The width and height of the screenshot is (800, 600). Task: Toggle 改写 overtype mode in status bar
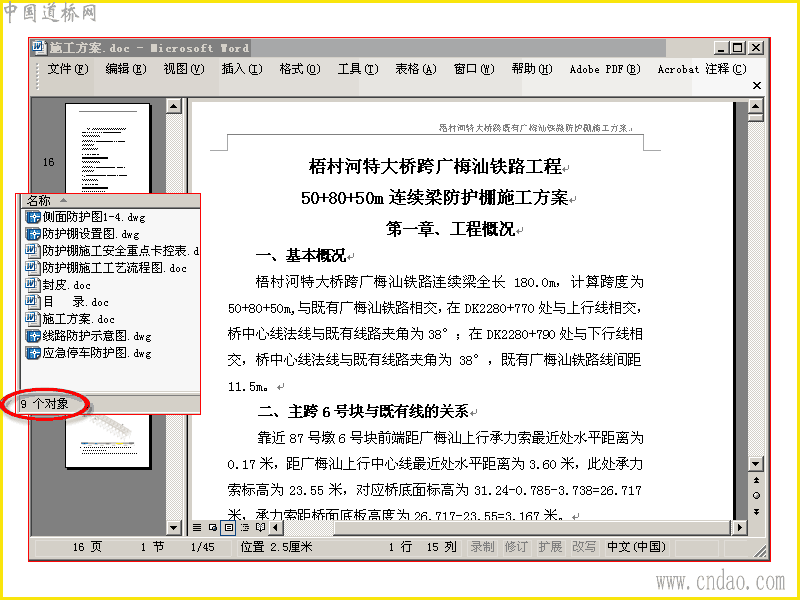(x=584, y=547)
